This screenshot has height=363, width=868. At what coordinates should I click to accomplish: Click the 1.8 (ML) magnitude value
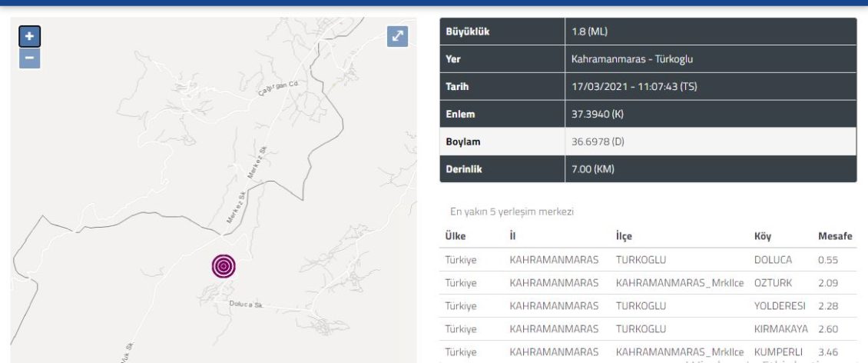589,32
